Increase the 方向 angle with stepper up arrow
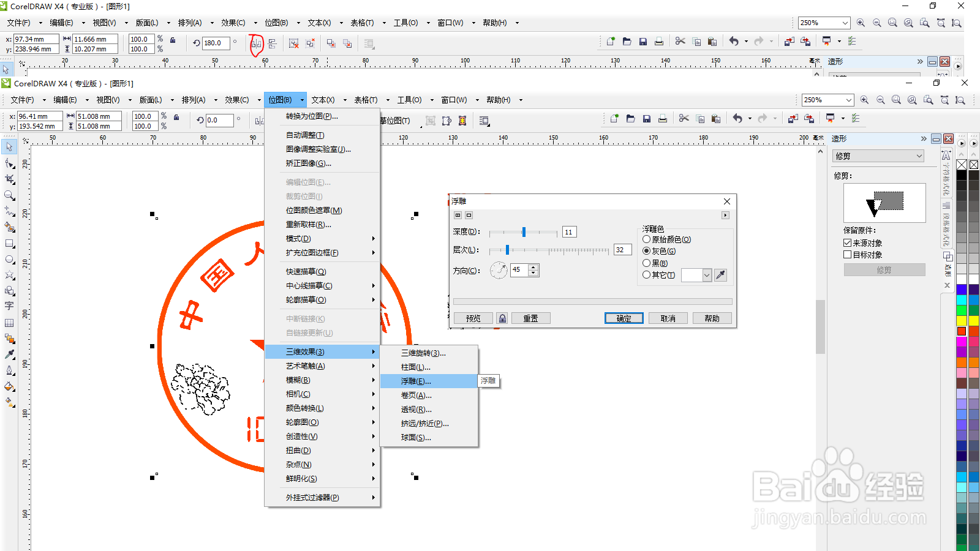Viewport: 980px width, 551px height. point(533,268)
